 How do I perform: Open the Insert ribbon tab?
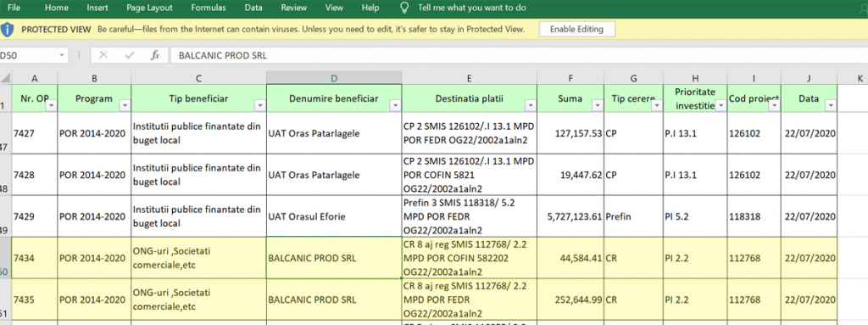point(97,8)
